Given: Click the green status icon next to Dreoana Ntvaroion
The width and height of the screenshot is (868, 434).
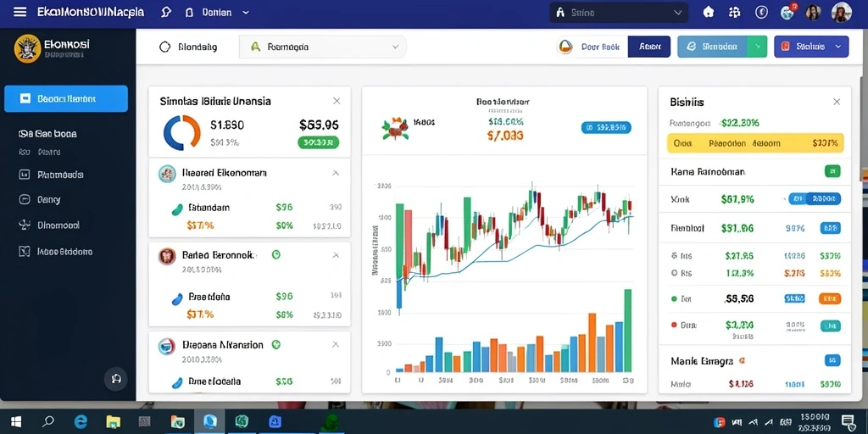Looking at the screenshot, I should click(276, 344).
